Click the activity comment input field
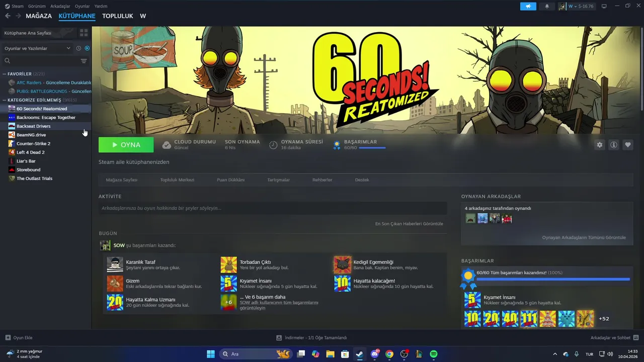The image size is (644, 362). point(273,208)
